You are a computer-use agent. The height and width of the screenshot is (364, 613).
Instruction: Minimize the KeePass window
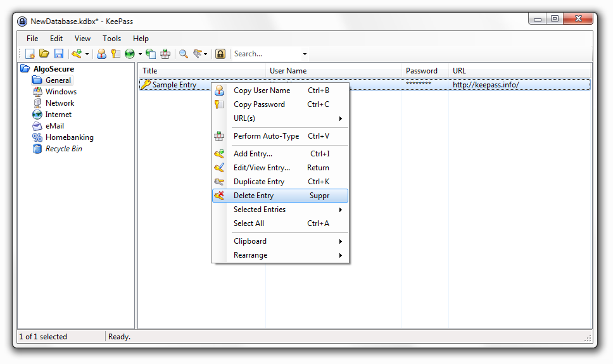pos(538,19)
